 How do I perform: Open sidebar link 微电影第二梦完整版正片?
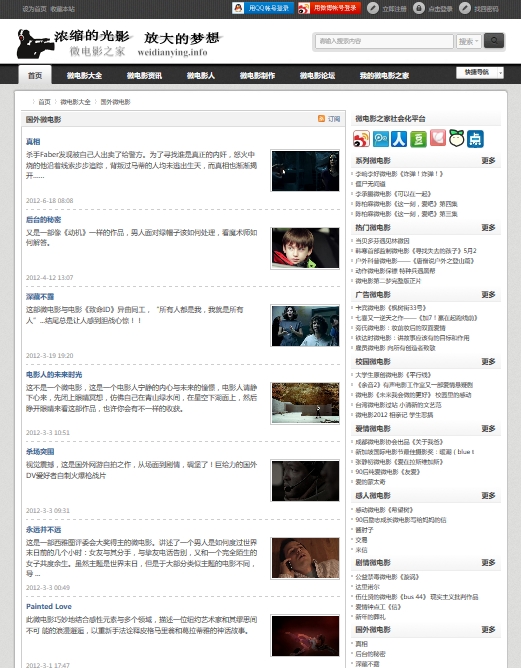(388, 281)
